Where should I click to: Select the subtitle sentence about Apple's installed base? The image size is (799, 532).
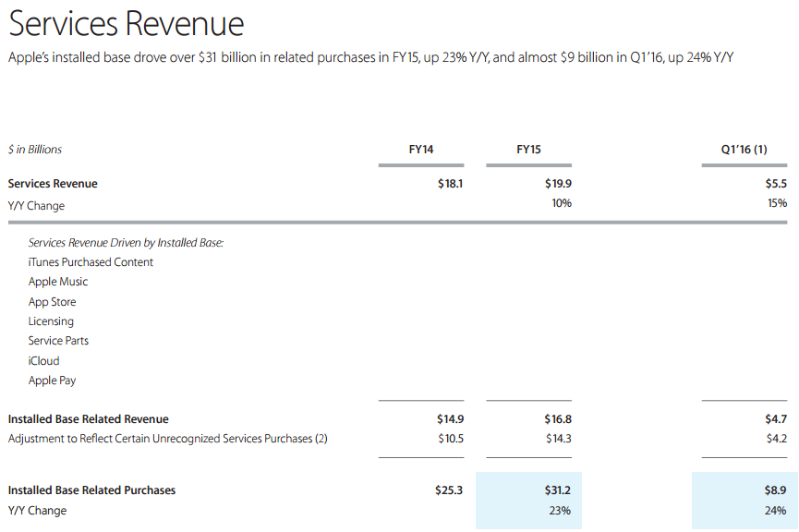371,57
